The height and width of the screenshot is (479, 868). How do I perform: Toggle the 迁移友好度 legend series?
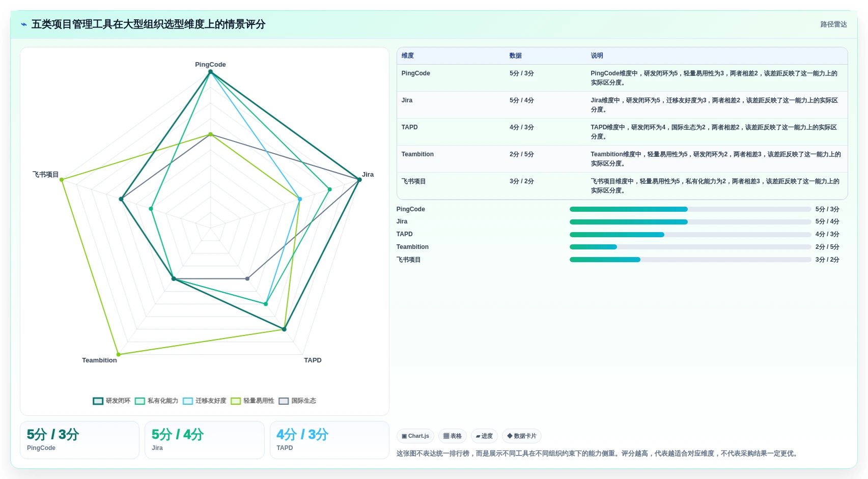coord(204,401)
